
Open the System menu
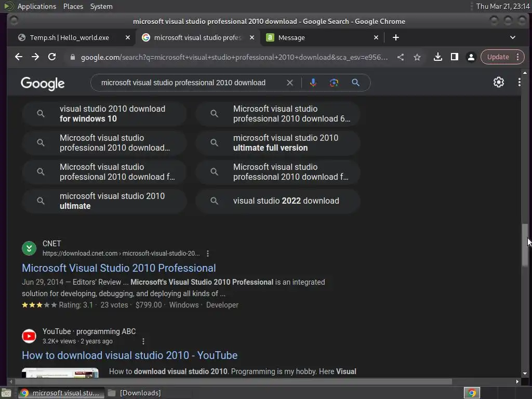(x=101, y=6)
